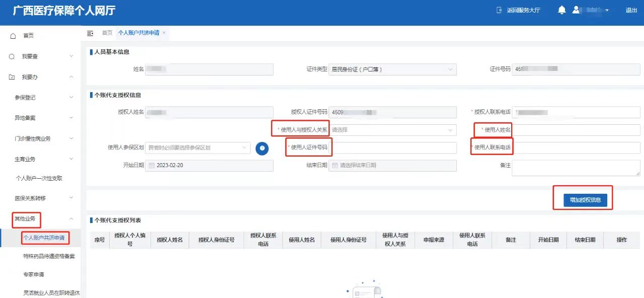Open the 结束日期 calendar picker
Image resolution: width=644 pixels, height=298 pixels.
click(335, 165)
